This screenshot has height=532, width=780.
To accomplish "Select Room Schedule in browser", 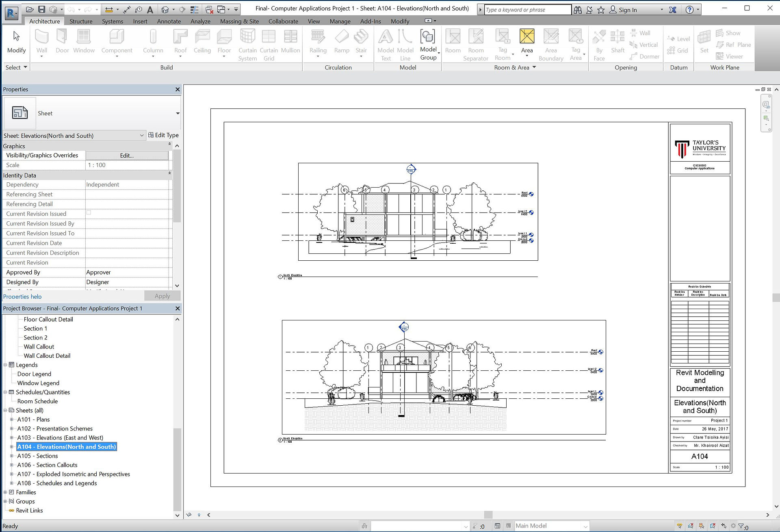I will pos(37,401).
